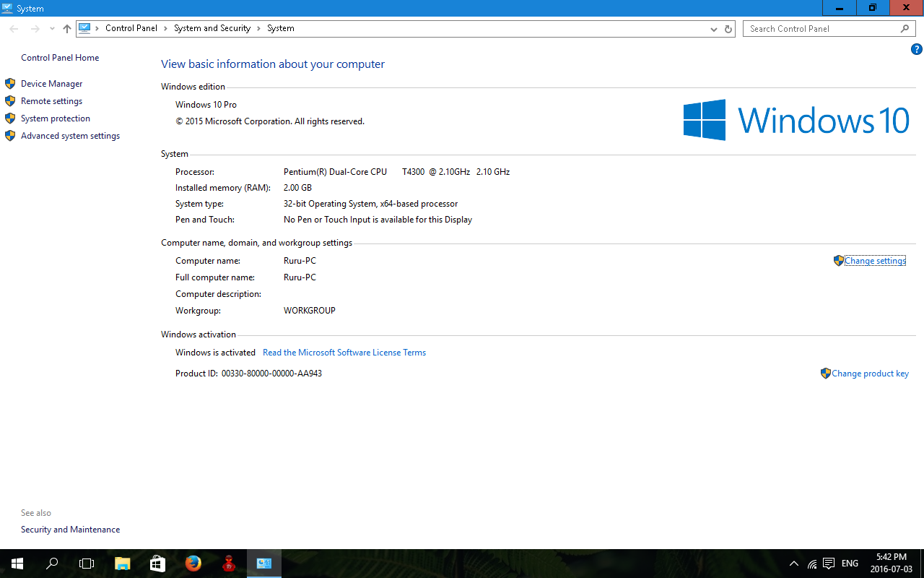Click the Start button
This screenshot has height=578, width=924.
(x=17, y=564)
